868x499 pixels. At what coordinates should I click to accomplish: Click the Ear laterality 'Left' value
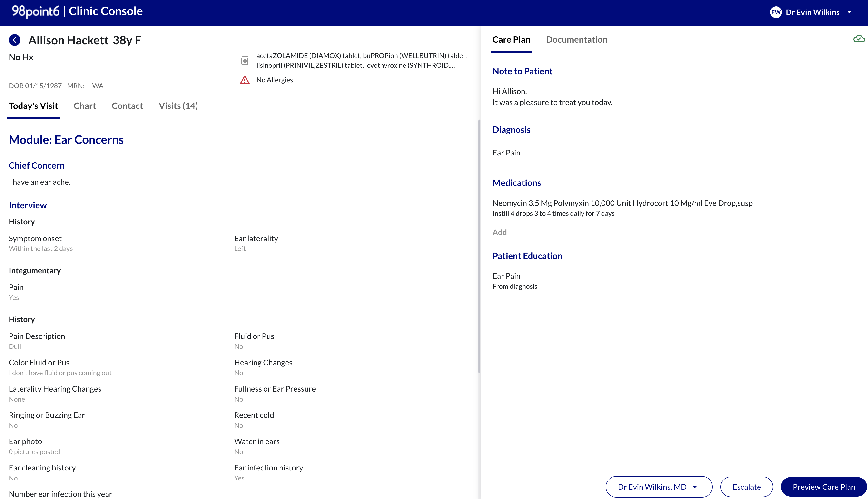[240, 249]
